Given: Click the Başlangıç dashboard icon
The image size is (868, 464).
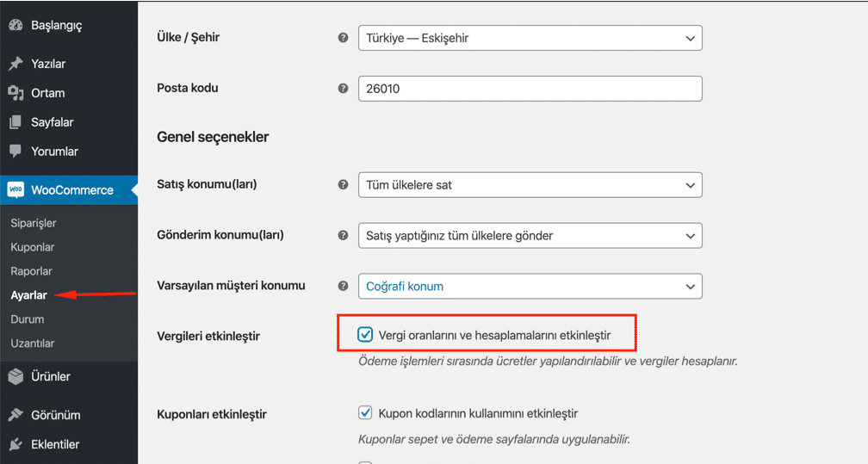Looking at the screenshot, I should click(x=15, y=25).
